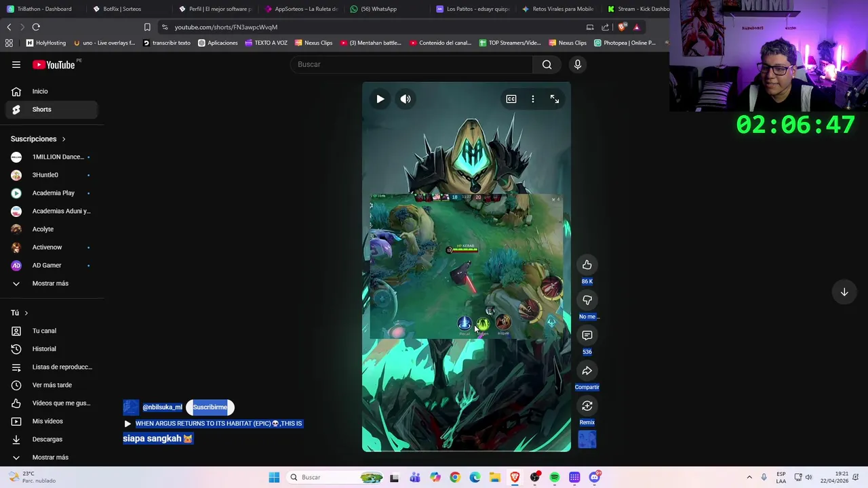Screen dimensions: 868x488
Task: Open the Photopea bookmark
Action: (x=625, y=43)
